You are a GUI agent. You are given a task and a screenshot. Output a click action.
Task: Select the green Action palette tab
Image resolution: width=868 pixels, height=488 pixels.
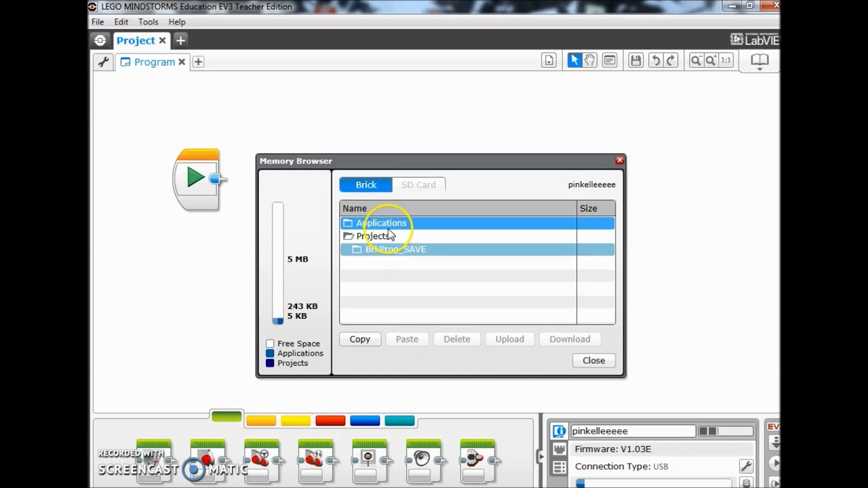[226, 417]
